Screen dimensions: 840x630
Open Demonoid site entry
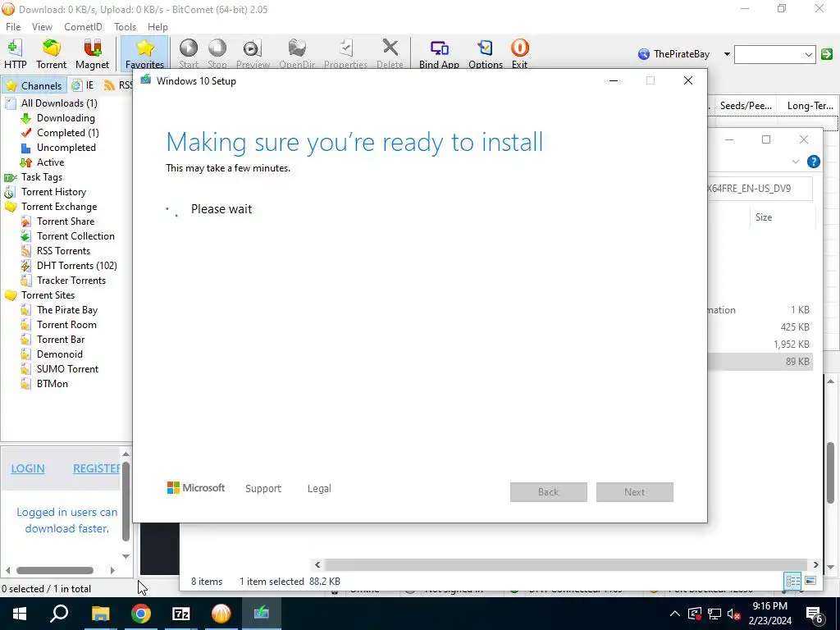coord(59,354)
